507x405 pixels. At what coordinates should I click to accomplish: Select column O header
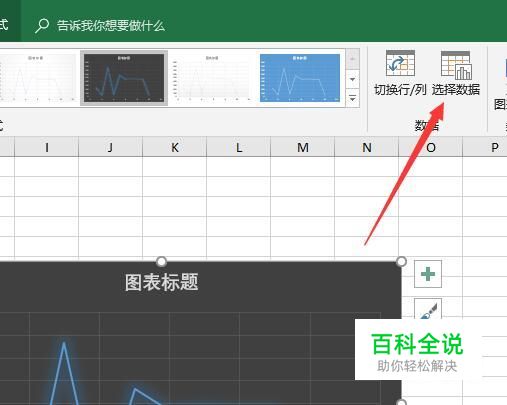tap(430, 147)
